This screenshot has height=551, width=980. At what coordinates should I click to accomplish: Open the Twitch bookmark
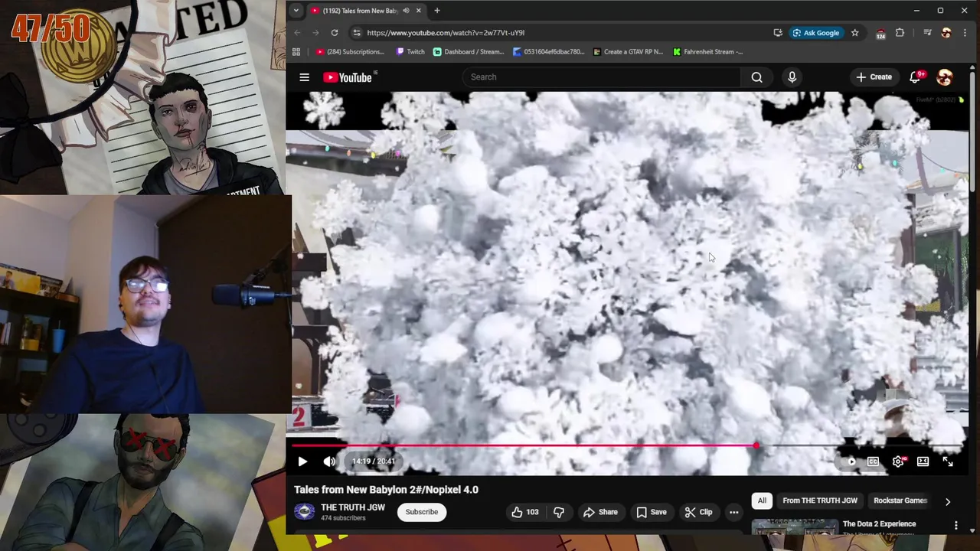(410, 52)
